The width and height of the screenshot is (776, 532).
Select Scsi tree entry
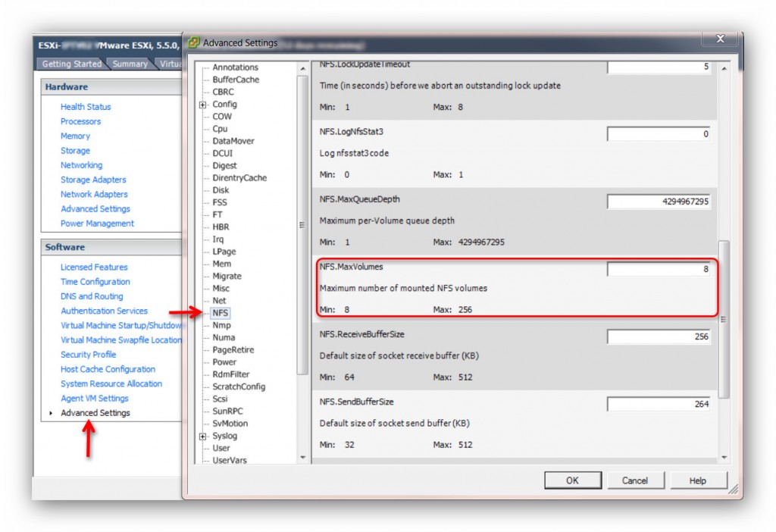coord(220,399)
